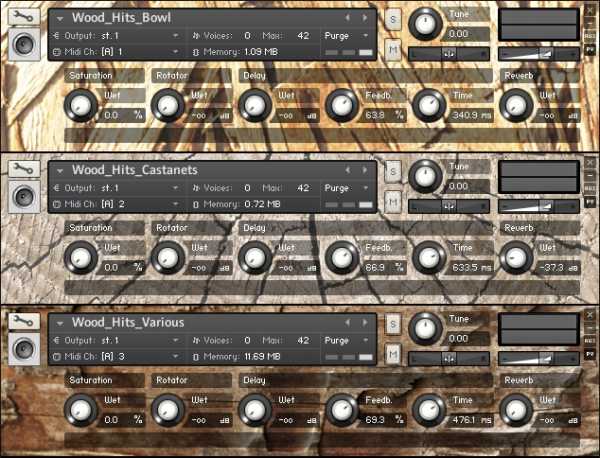This screenshot has height=458, width=600.
Task: Go to next instrument from Wood_Hits_Castanets
Action: [365, 170]
